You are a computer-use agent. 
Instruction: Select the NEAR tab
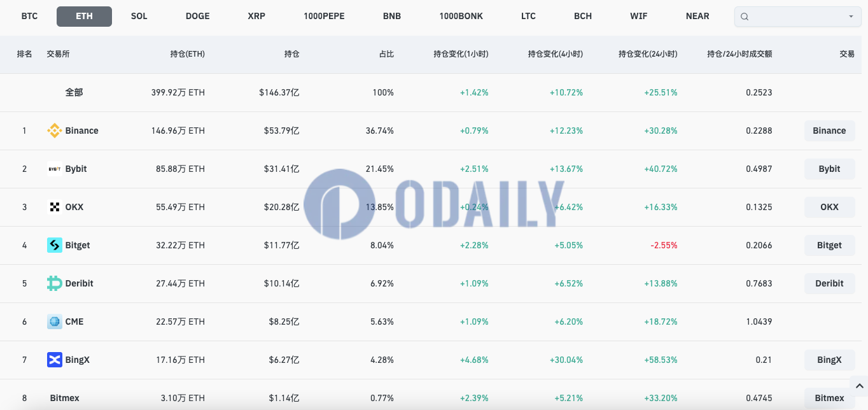click(697, 16)
